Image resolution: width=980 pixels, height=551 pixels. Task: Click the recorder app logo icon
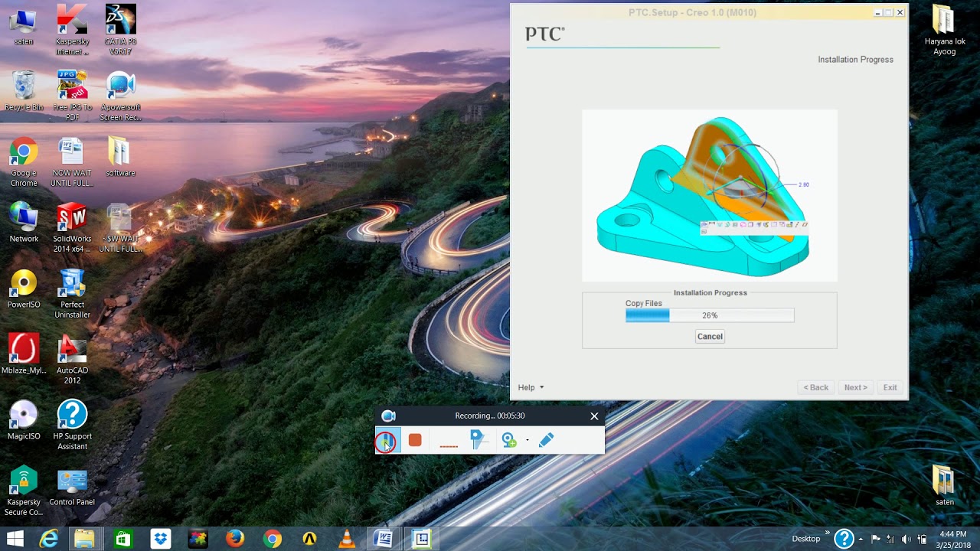[x=388, y=416]
